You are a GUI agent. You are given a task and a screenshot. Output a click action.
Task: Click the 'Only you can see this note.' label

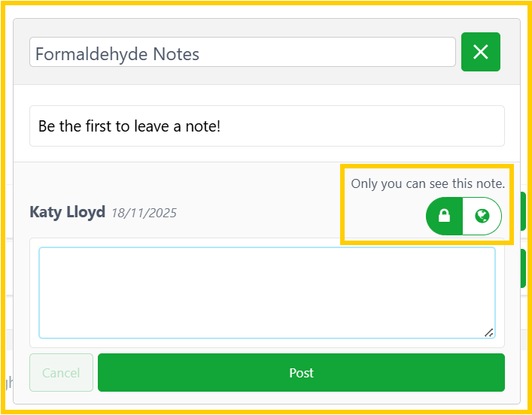tap(427, 183)
